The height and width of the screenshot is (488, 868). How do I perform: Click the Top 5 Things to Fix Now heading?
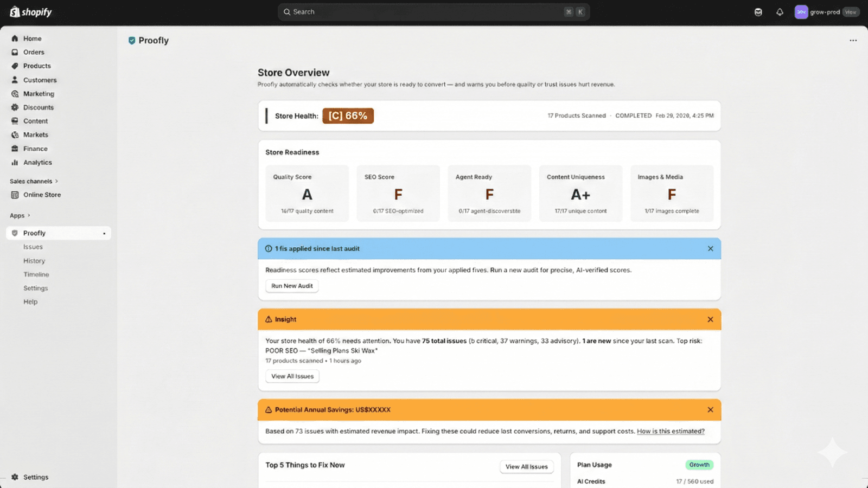point(305,465)
